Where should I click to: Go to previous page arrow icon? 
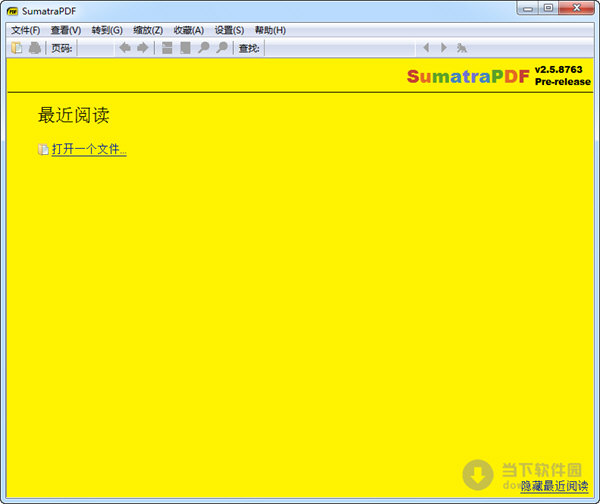tap(125, 48)
